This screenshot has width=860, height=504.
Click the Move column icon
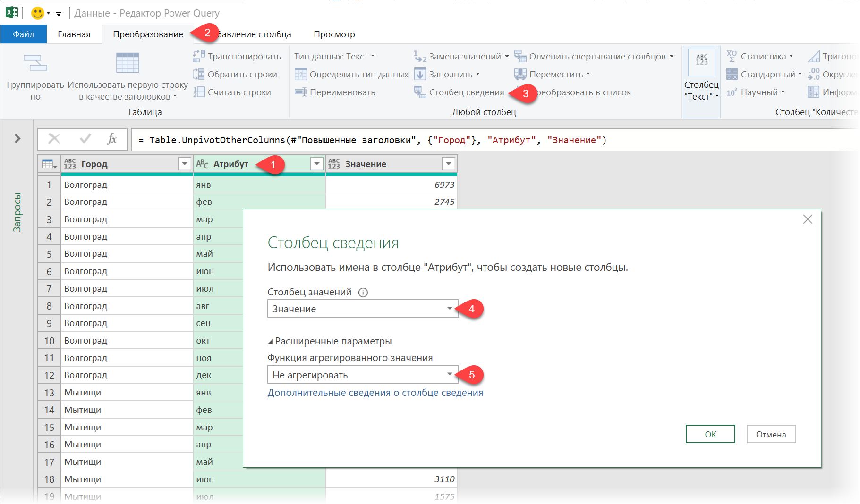pyautogui.click(x=520, y=74)
